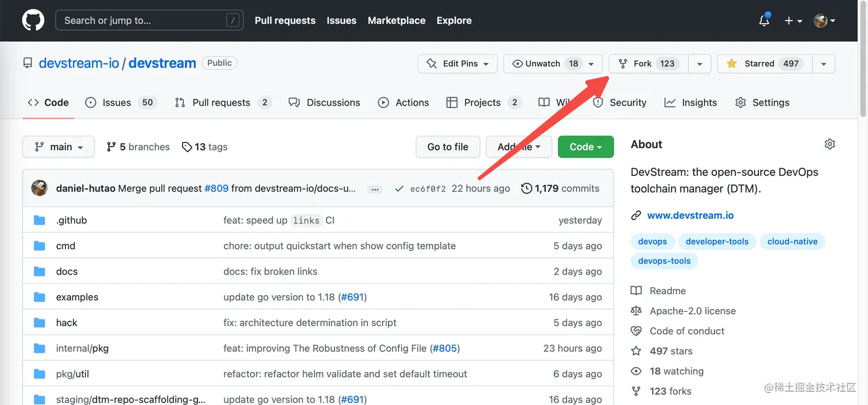Open commit 'fix: architecture determination in script'
The width and height of the screenshot is (868, 405).
coord(310,323)
